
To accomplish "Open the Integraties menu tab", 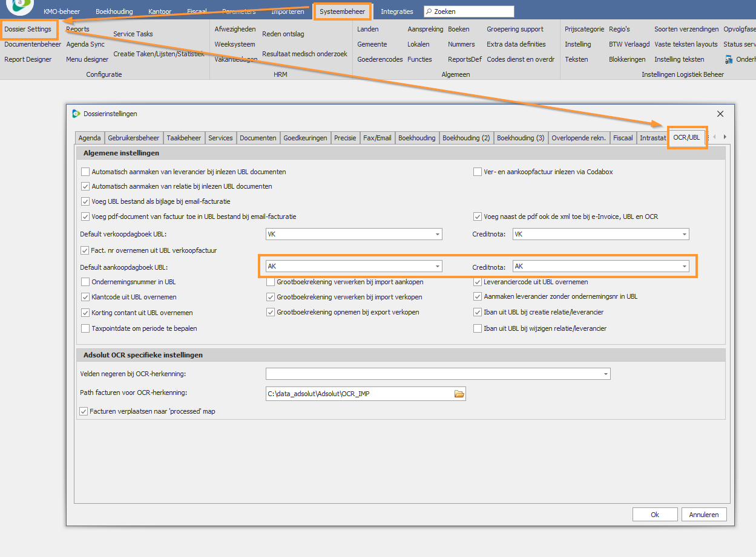I will point(396,11).
